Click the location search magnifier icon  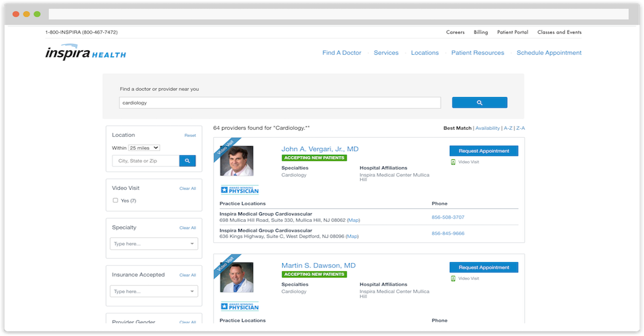(x=187, y=161)
